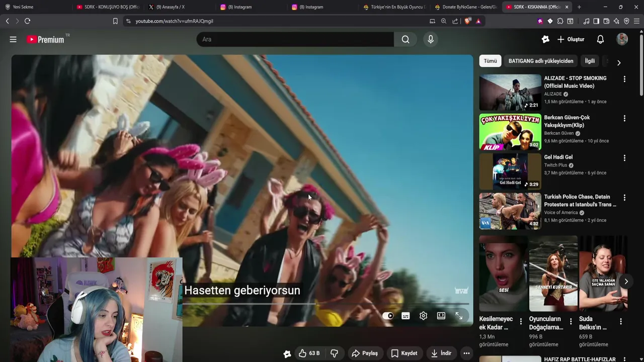
Task: Enter fullscreen mode on the video
Action: [459, 316]
